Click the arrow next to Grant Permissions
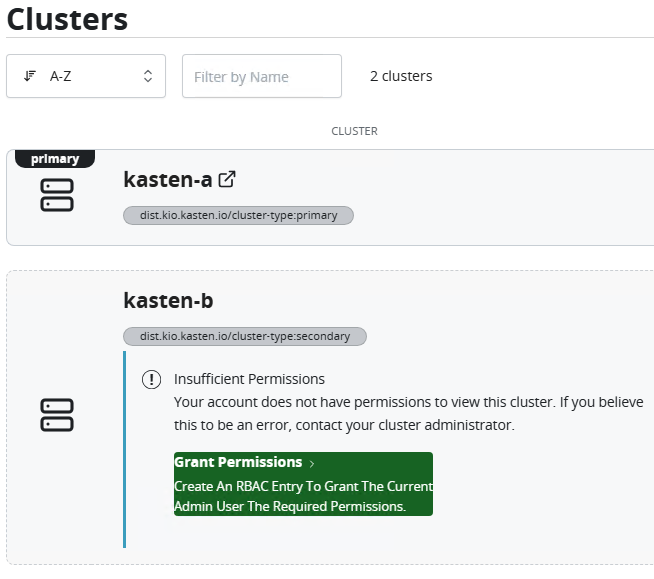 (x=312, y=463)
